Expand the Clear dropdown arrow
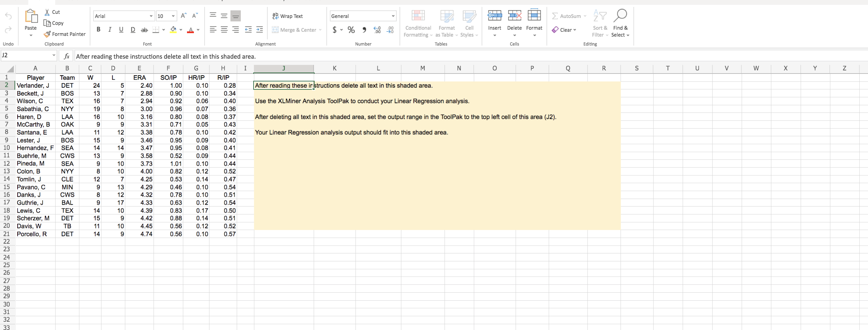 pos(575,30)
